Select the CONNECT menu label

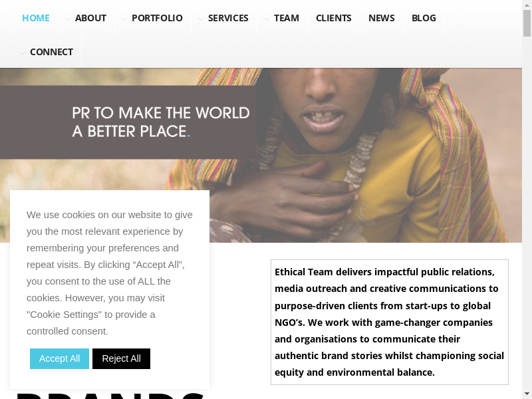tap(52, 52)
